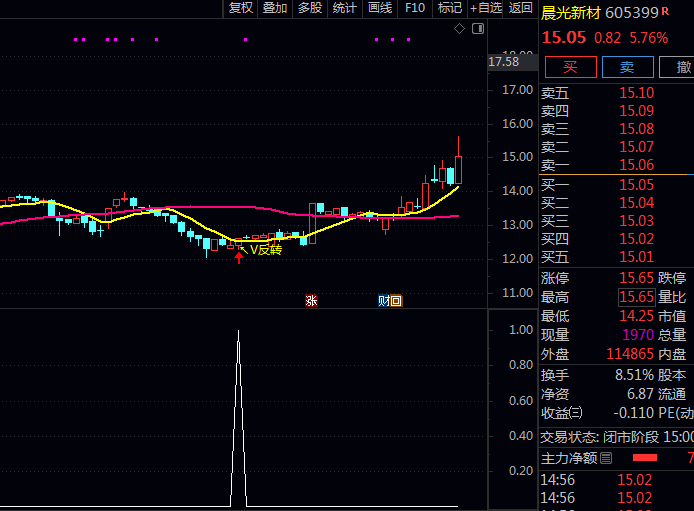Toggle the side panel layout icon

click(478, 29)
